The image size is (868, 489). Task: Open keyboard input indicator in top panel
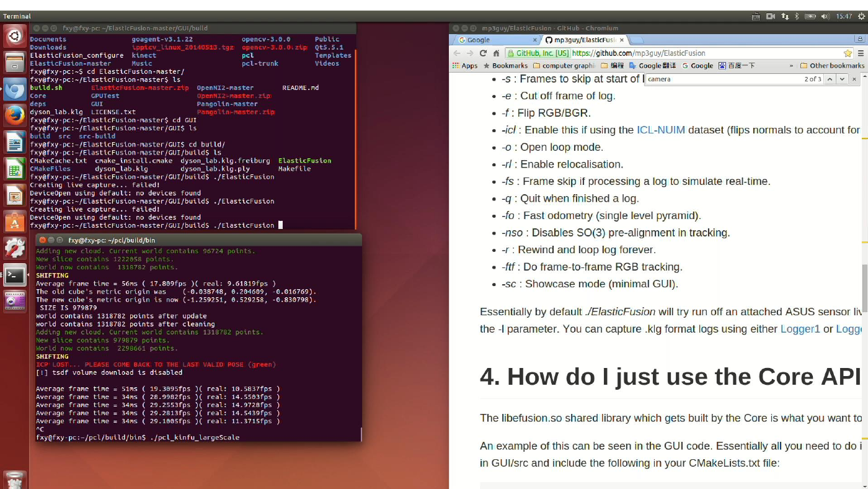tap(756, 16)
